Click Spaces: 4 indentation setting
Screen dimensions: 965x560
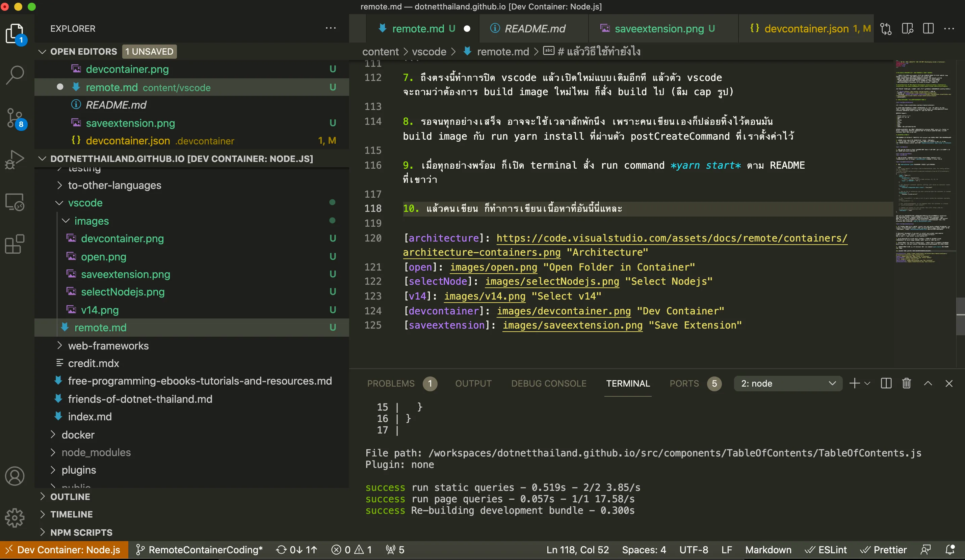tap(644, 550)
